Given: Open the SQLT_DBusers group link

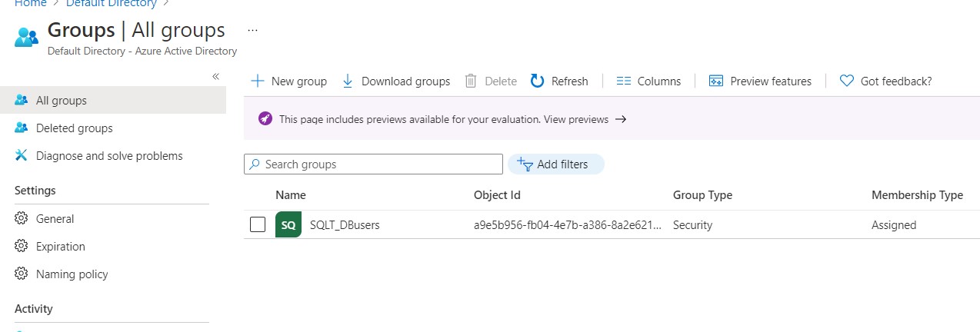Looking at the screenshot, I should 345,225.
